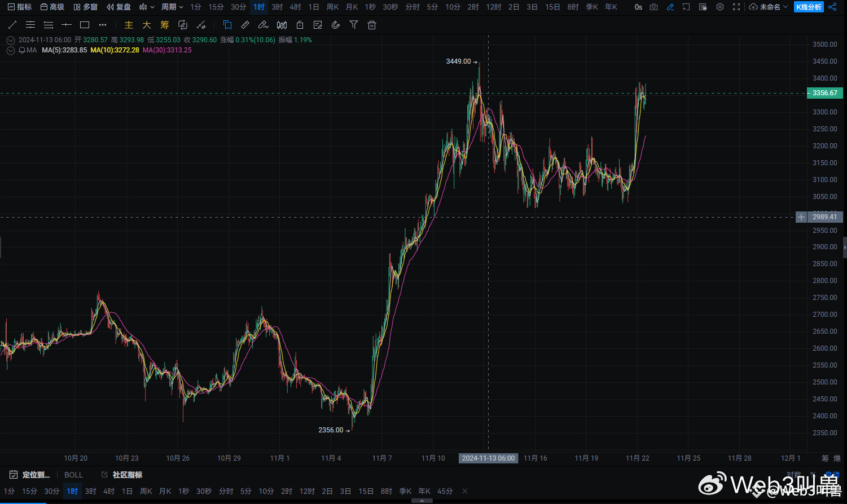This screenshot has width=847, height=504.
Task: Switch to 15分 interval in top bar
Action: (216, 7)
